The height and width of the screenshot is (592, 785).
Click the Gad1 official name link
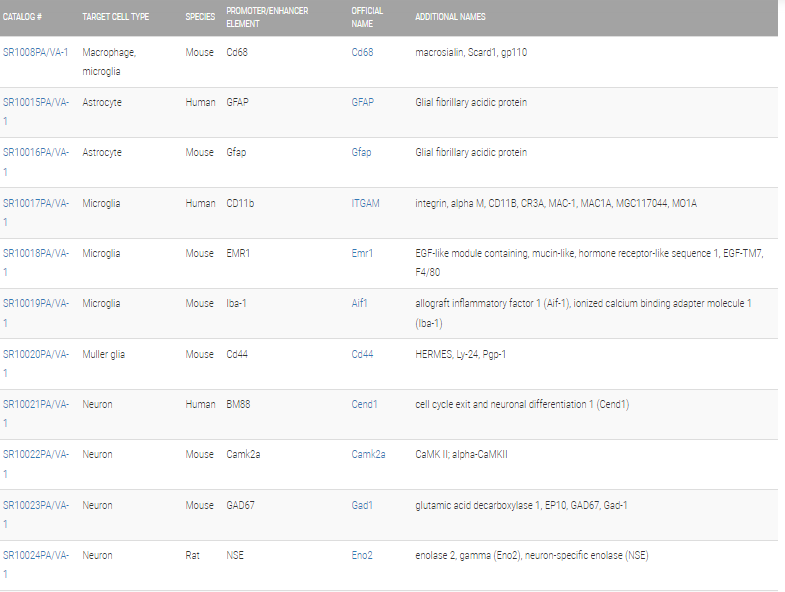362,505
